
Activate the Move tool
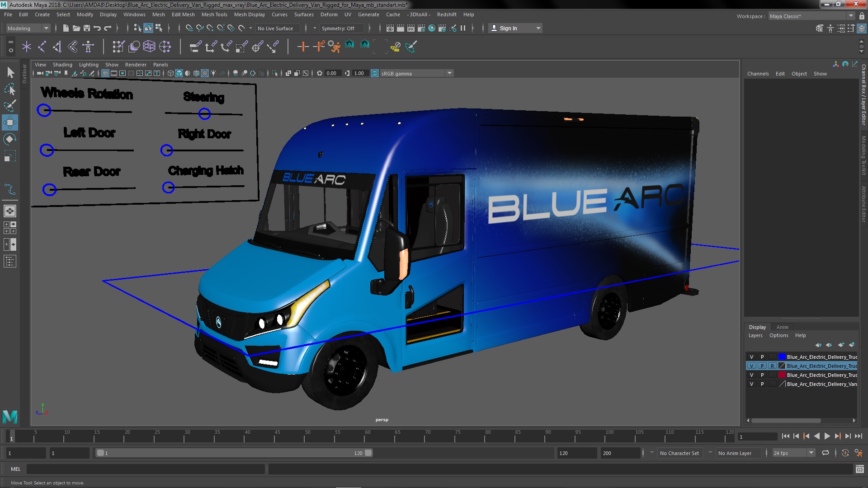10,122
